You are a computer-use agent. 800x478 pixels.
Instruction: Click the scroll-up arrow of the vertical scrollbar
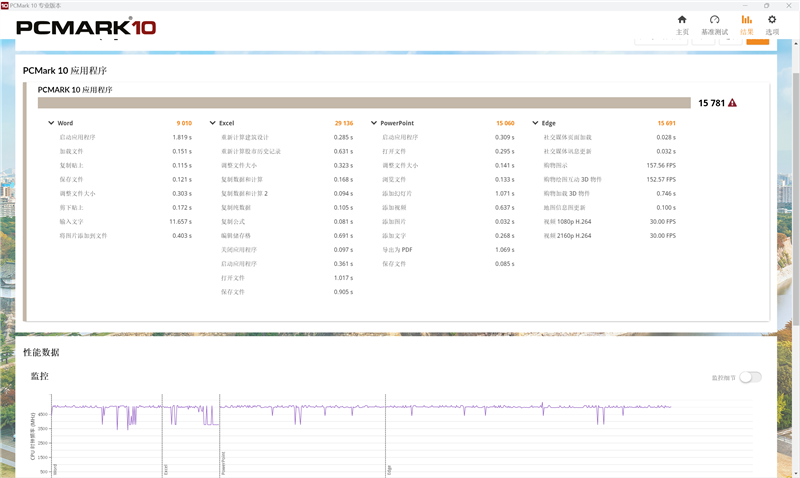click(x=796, y=44)
